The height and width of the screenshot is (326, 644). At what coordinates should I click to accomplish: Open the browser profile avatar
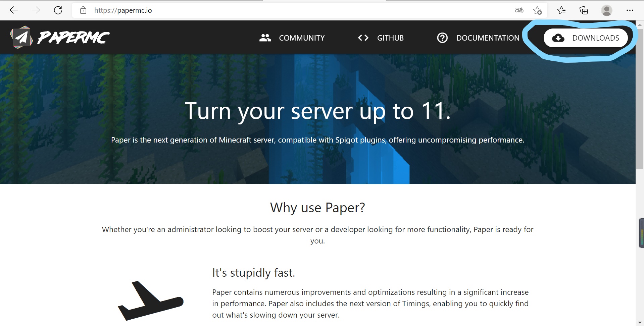(606, 10)
